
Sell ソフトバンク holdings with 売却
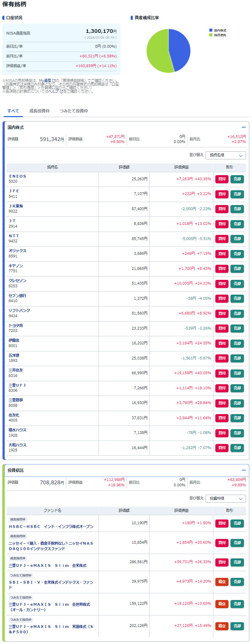237,313
